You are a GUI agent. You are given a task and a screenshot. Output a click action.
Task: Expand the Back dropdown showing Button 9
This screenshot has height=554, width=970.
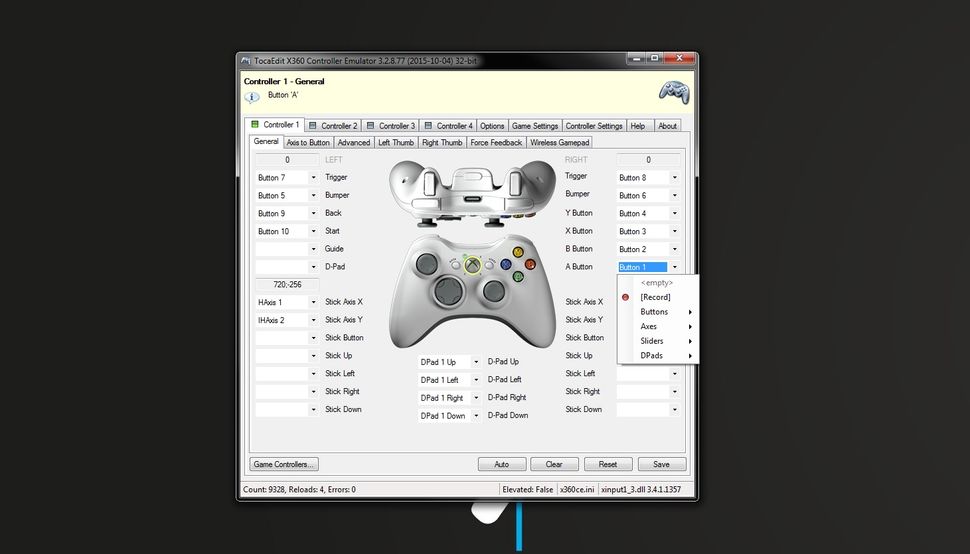coord(313,213)
